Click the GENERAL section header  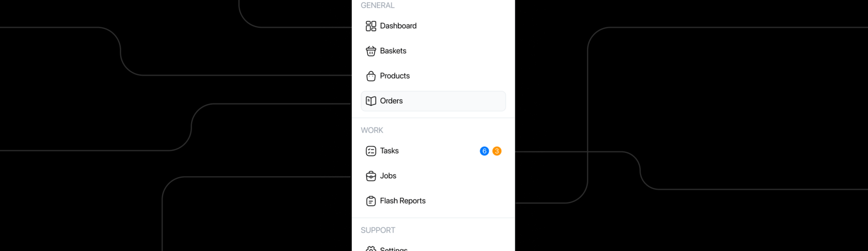coord(378,5)
